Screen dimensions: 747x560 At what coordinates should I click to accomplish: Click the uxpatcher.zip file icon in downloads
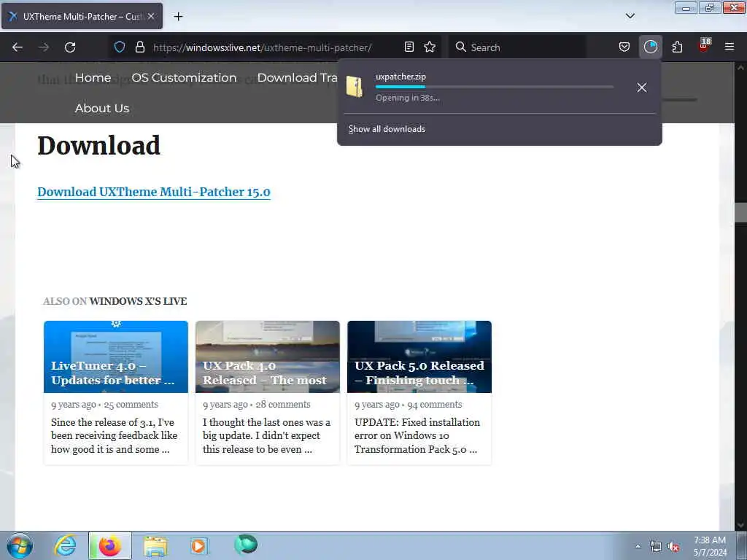pyautogui.click(x=355, y=87)
